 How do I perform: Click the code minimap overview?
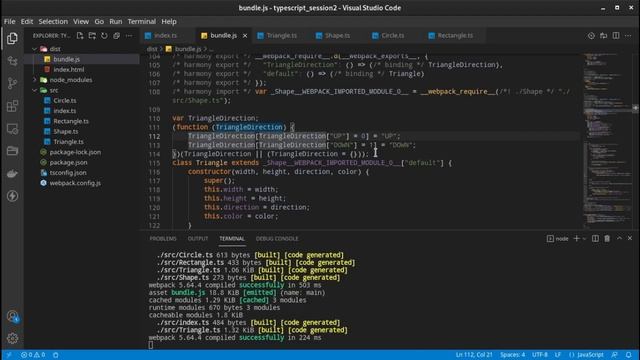[x=607, y=141]
